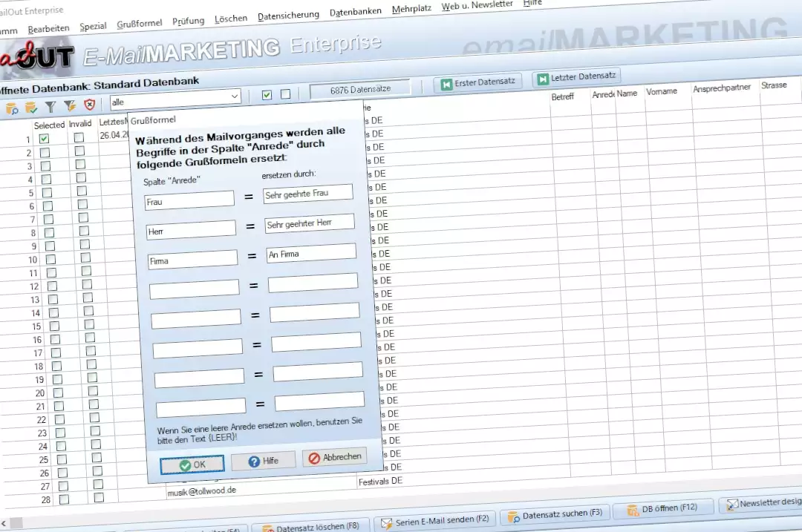Confirm the greeting dialog with OK
The width and height of the screenshot is (802, 532).
pyautogui.click(x=192, y=464)
